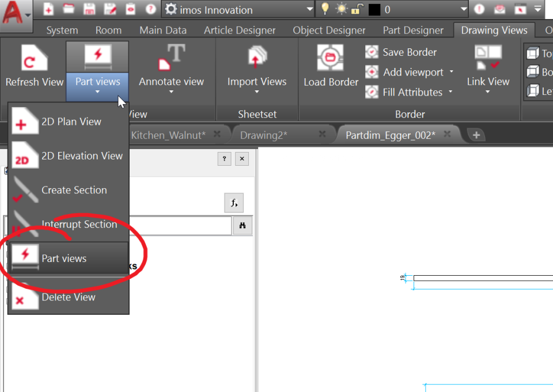Image resolution: width=553 pixels, height=392 pixels.
Task: Click the binoculars search icon
Action: (x=242, y=226)
